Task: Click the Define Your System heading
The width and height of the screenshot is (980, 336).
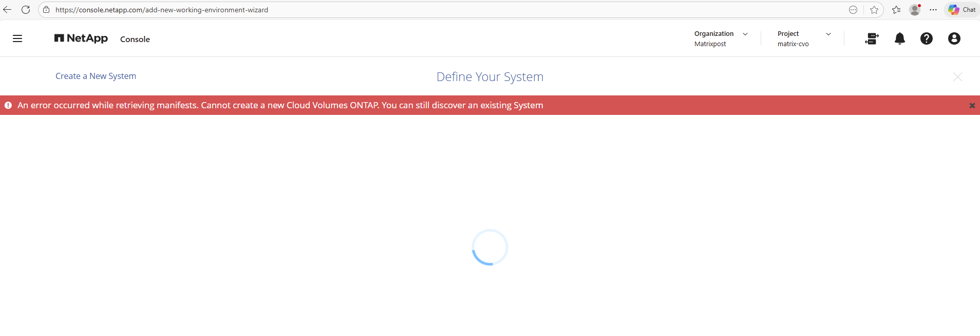Action: pos(490,77)
